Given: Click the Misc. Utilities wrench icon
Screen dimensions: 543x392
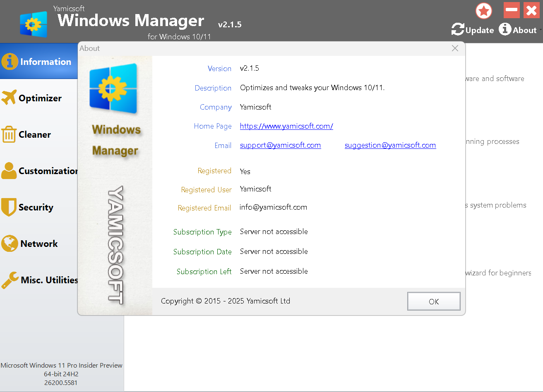Looking at the screenshot, I should [10, 280].
